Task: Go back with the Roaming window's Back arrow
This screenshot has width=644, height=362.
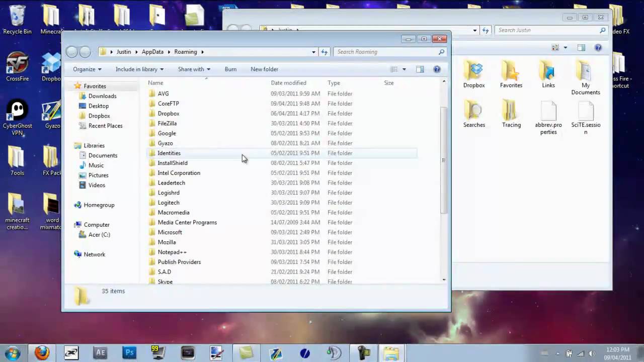Action: coord(72,52)
